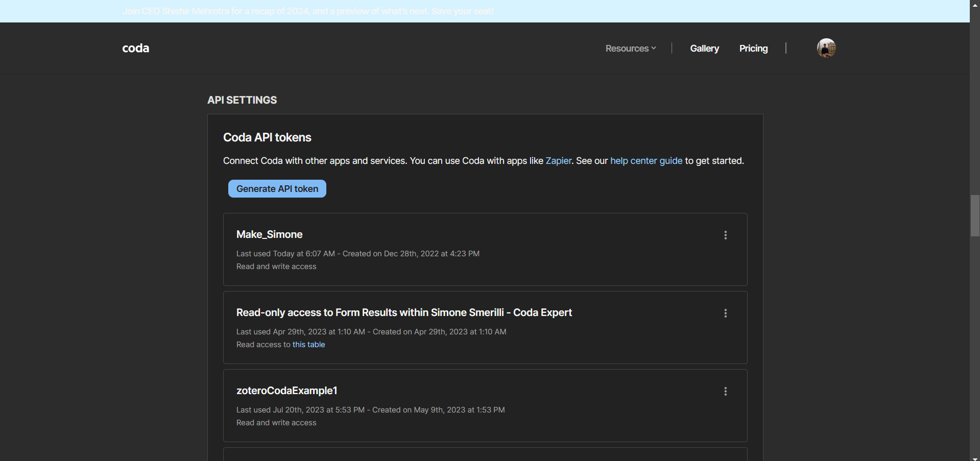Open the 'this table' link

[x=308, y=345]
